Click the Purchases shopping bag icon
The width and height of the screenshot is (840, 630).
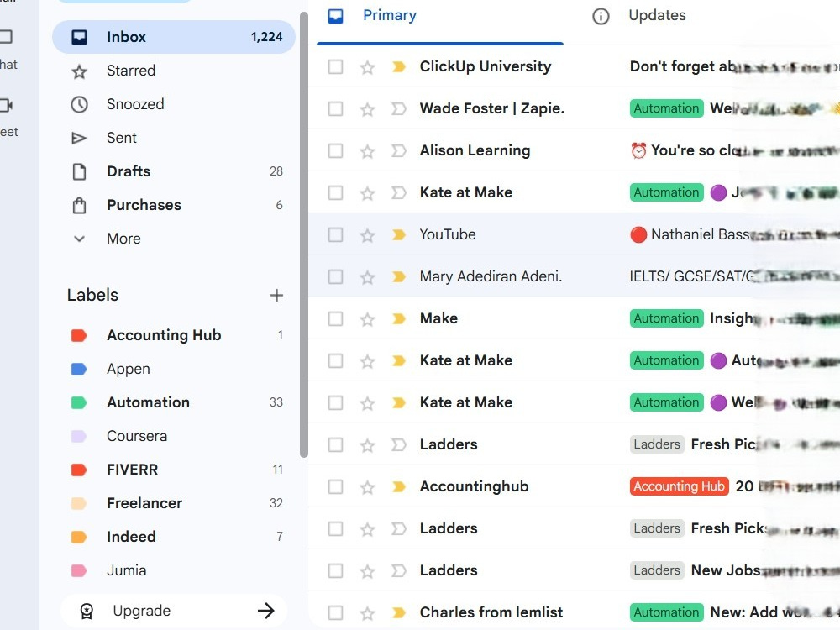[79, 205]
